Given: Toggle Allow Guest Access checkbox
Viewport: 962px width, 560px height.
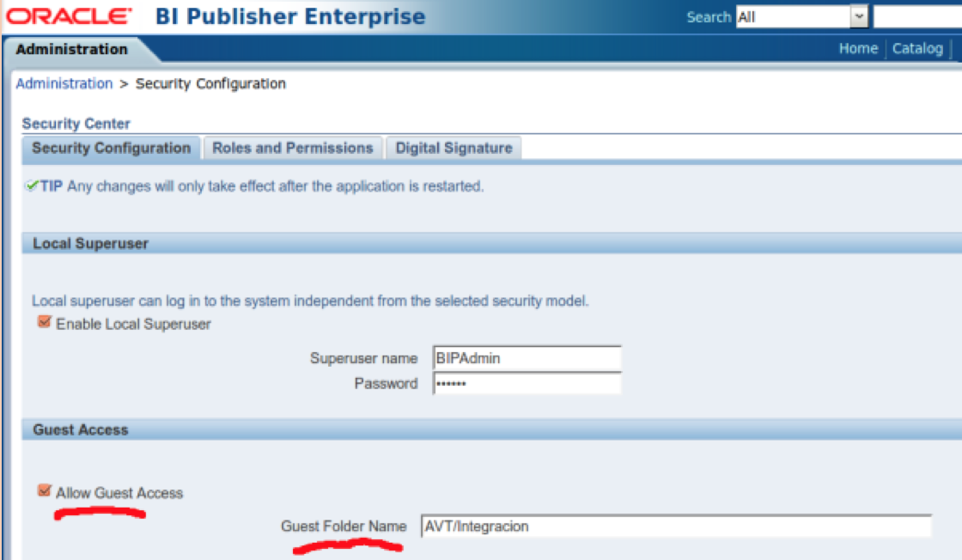Looking at the screenshot, I should coord(44,490).
